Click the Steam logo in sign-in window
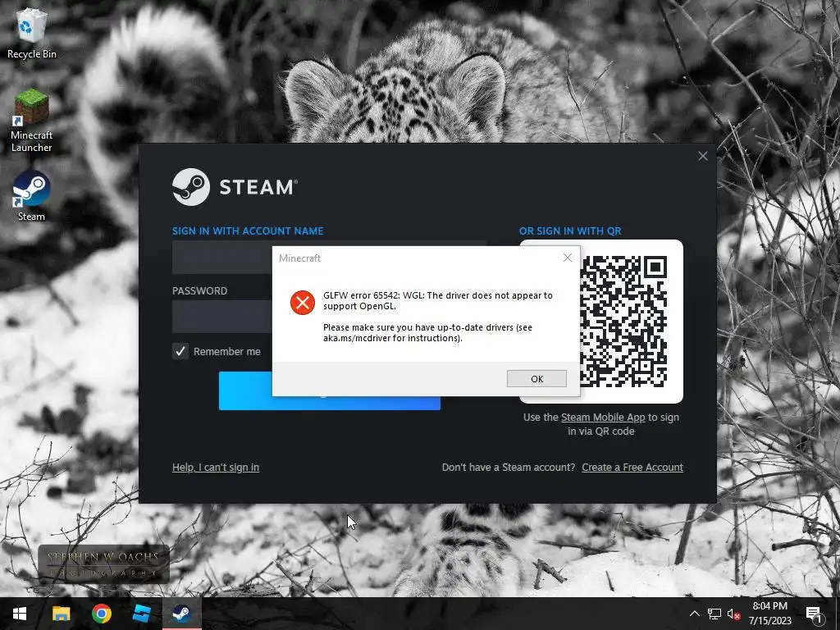 click(235, 187)
